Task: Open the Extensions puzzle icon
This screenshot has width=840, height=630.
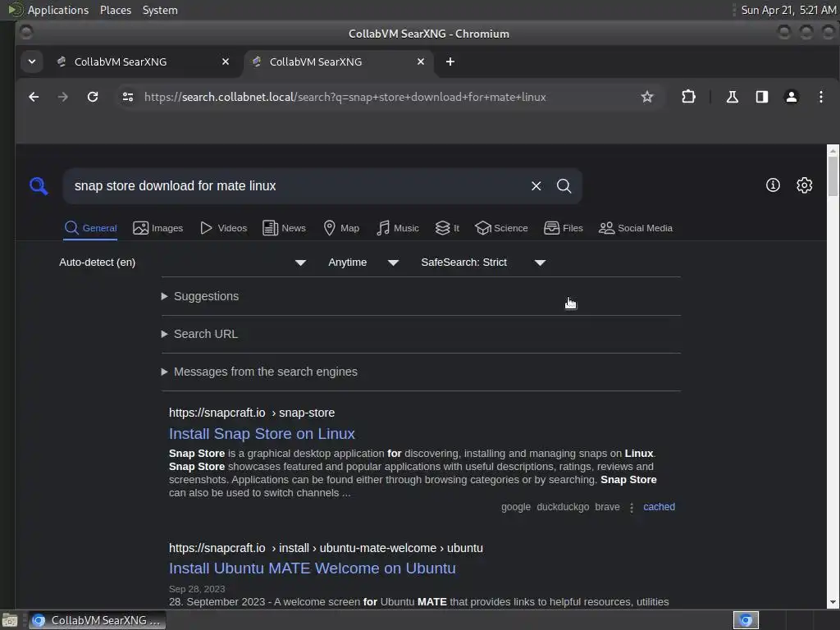Action: 688,97
